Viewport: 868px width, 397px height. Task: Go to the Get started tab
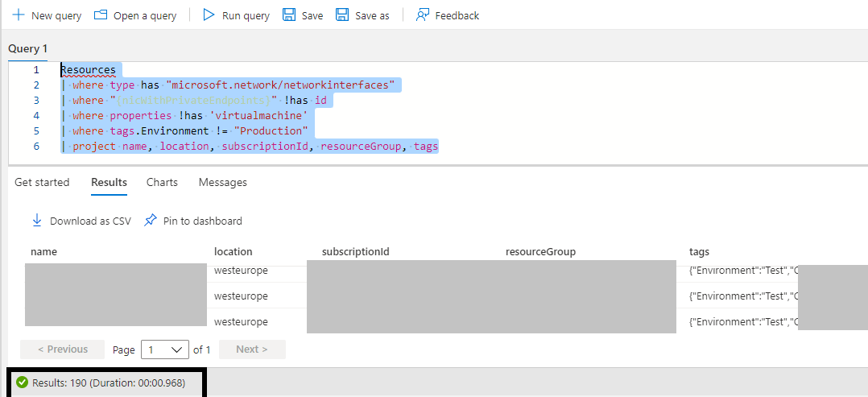[42, 183]
